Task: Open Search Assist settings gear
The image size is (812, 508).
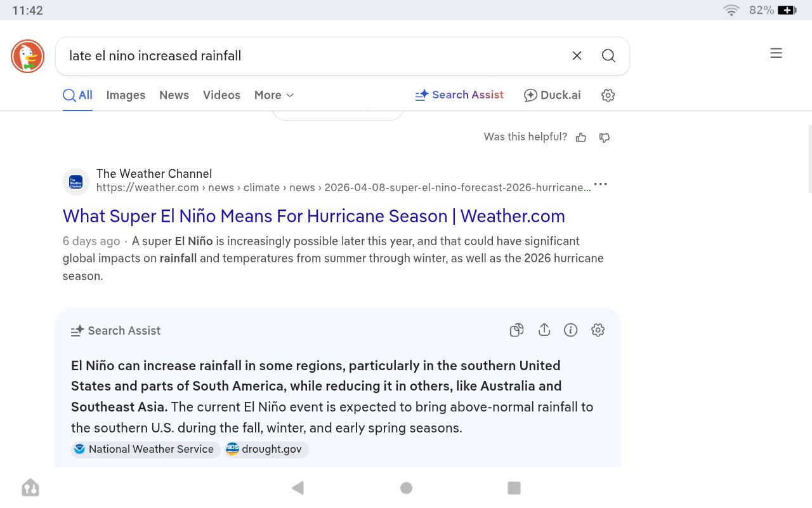Action: [598, 330]
